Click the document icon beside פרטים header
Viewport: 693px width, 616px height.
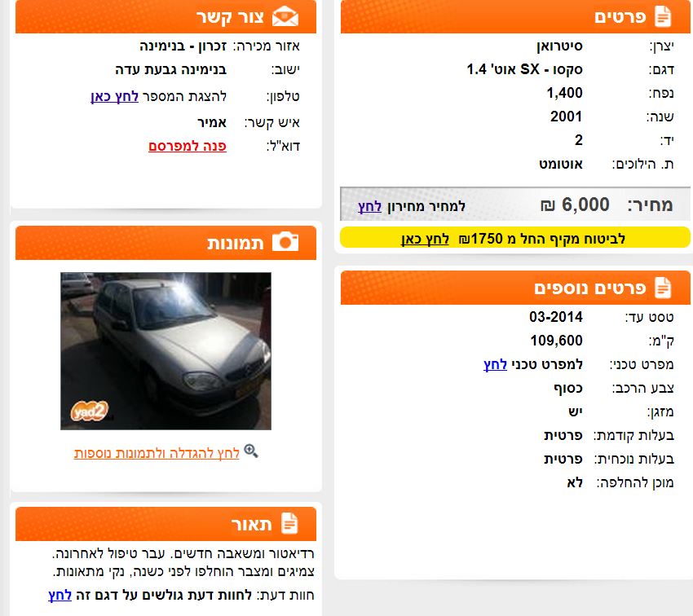point(663,17)
